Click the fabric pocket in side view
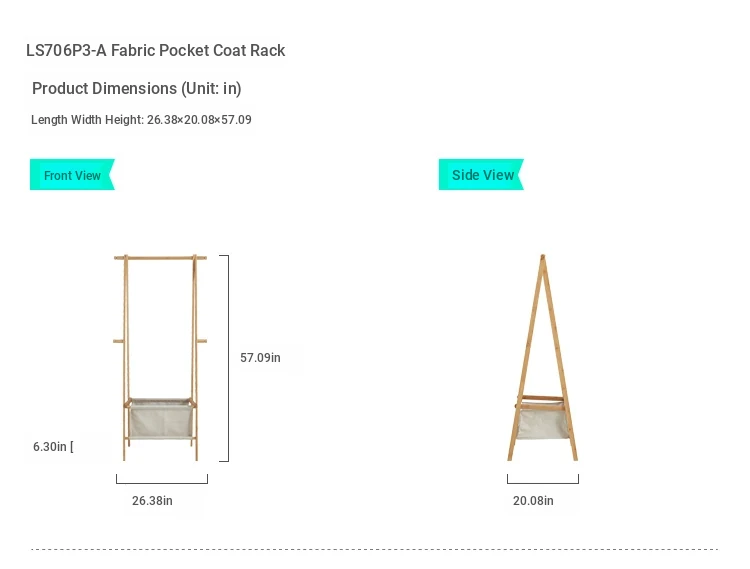Screen dimensions: 750x569 tap(543, 422)
